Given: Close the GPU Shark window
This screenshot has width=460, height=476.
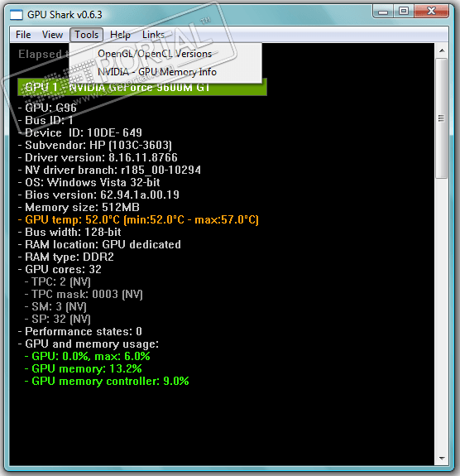Looking at the screenshot, I should coord(432,12).
